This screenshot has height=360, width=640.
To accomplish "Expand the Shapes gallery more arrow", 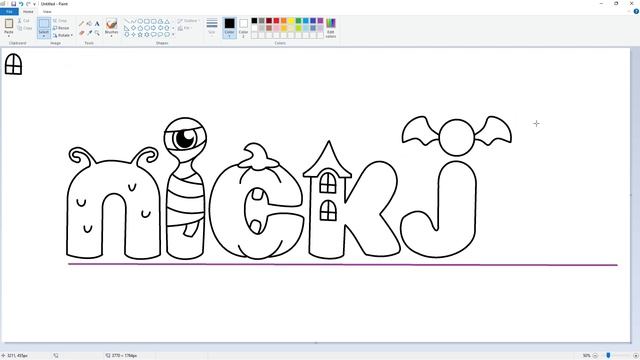I will coord(173,35).
